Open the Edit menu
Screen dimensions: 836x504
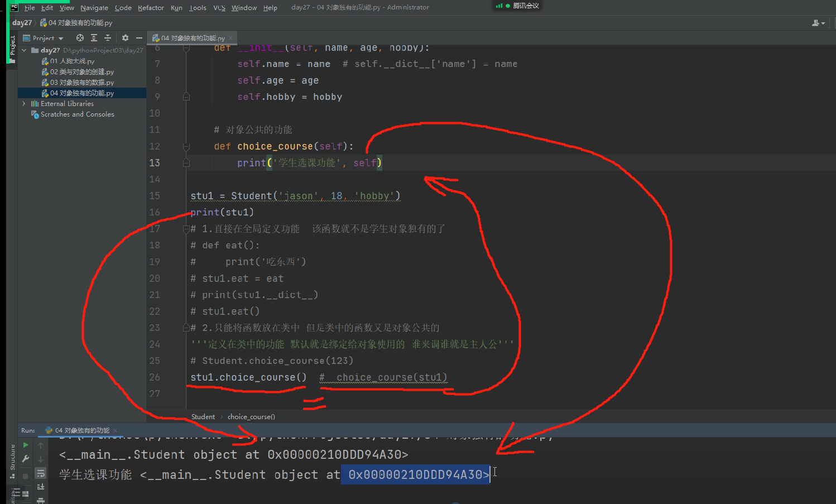click(47, 8)
